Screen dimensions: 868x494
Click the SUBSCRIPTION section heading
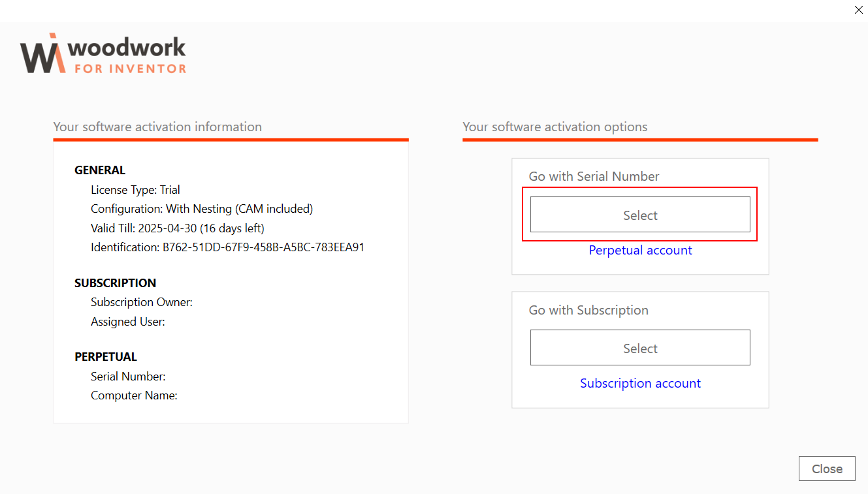pyautogui.click(x=116, y=283)
